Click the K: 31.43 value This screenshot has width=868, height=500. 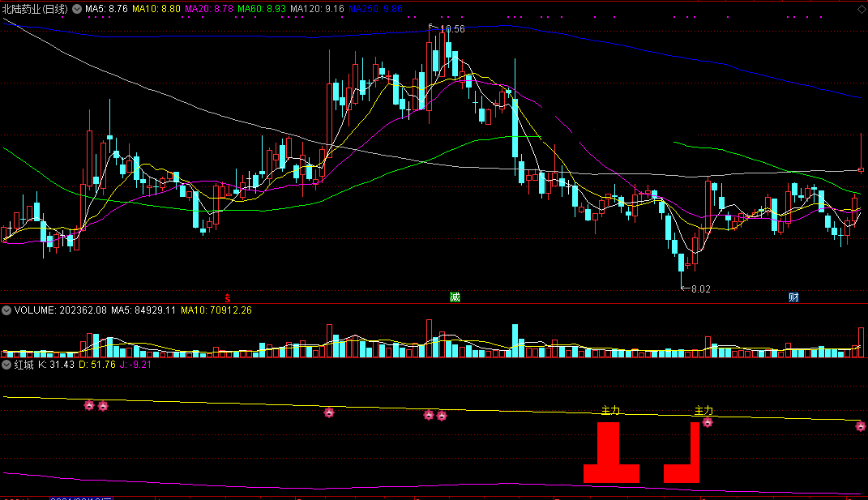56,365
